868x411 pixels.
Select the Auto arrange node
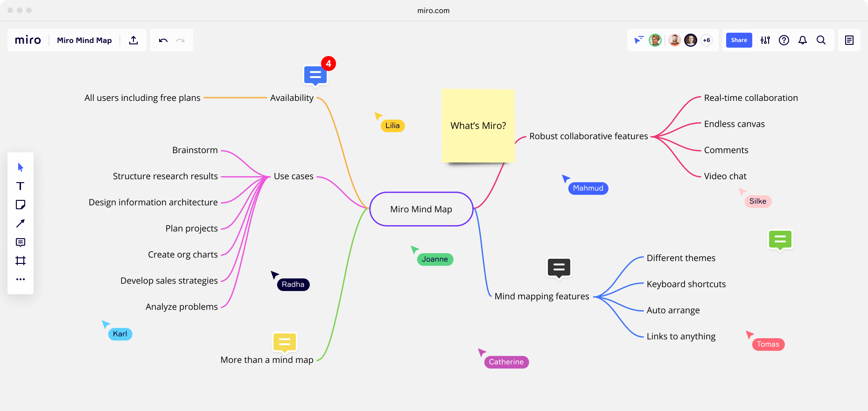tap(673, 311)
